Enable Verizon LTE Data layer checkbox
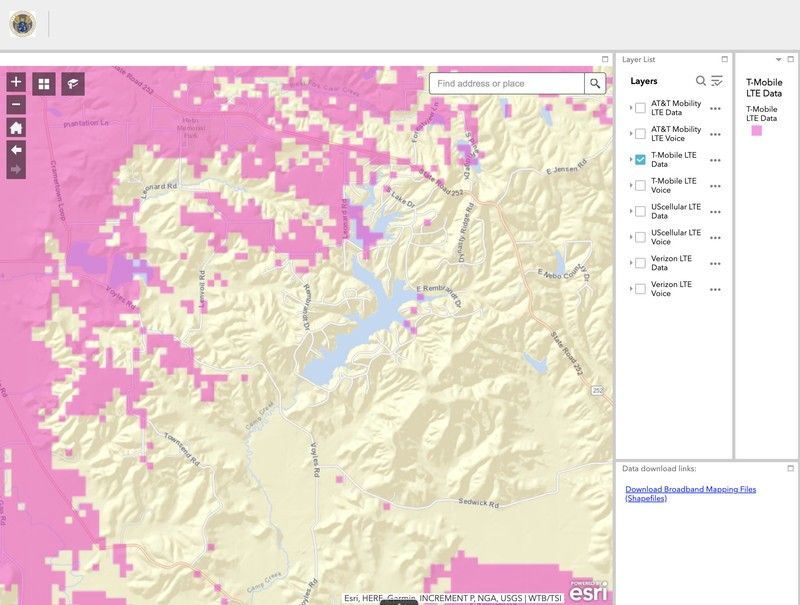The width and height of the screenshot is (800, 605). click(640, 263)
